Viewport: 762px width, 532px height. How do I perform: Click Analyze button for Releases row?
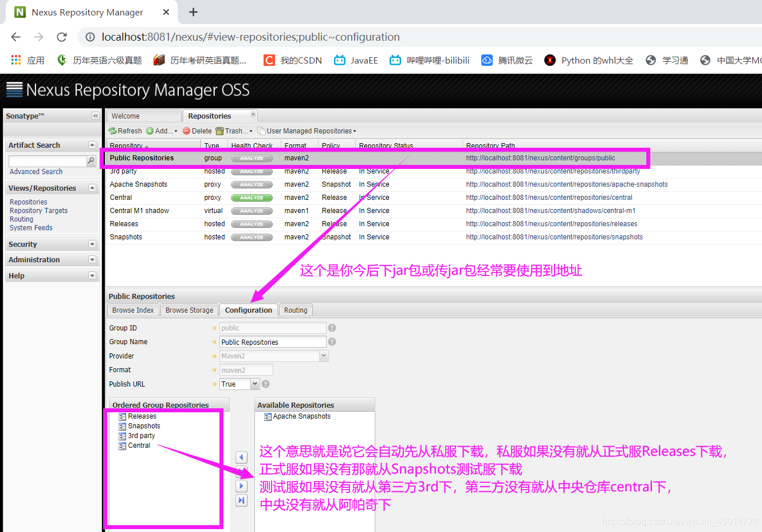[x=252, y=224]
